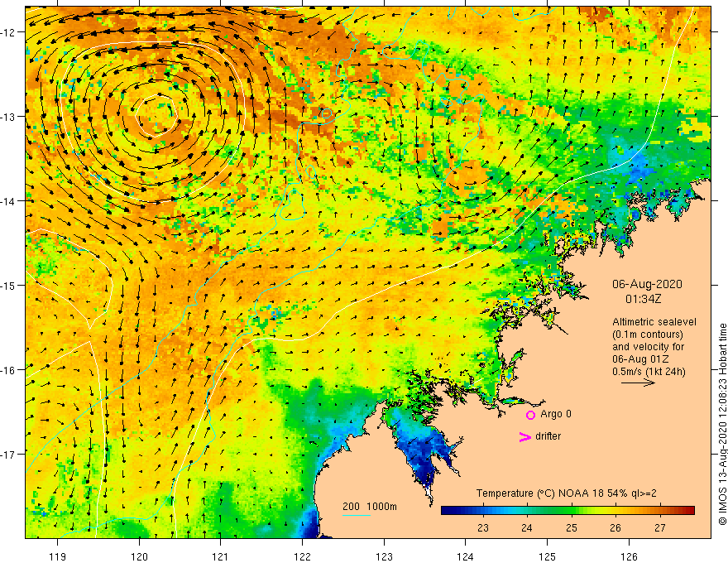This screenshot has height=563, width=728.
Task: Click the 24 tick on the temperature scale
Action: point(526,527)
